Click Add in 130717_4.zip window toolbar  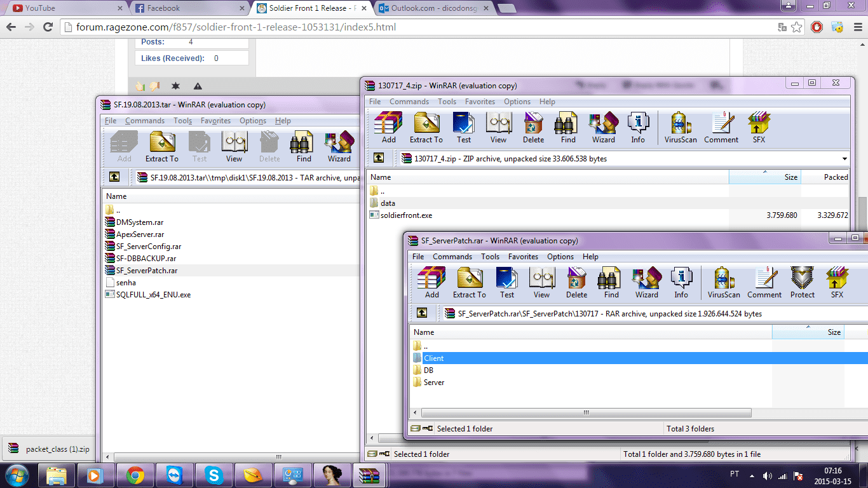[389, 128]
